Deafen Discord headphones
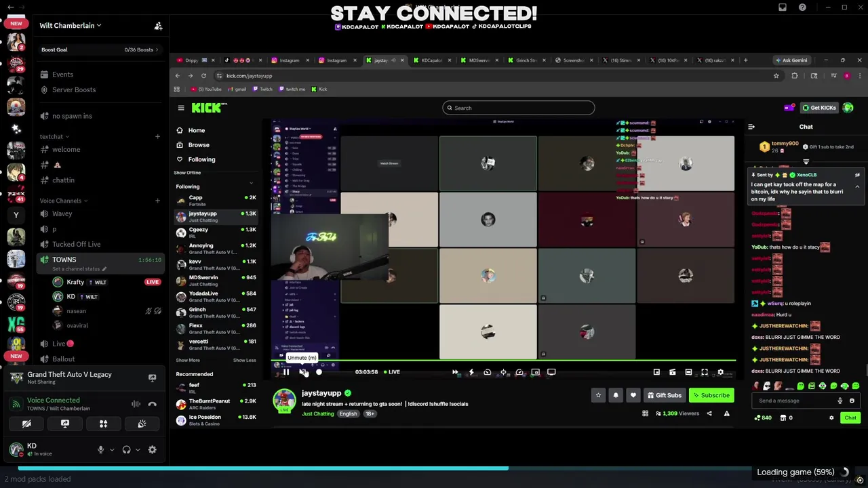Screen dimensions: 868x488 (126, 449)
